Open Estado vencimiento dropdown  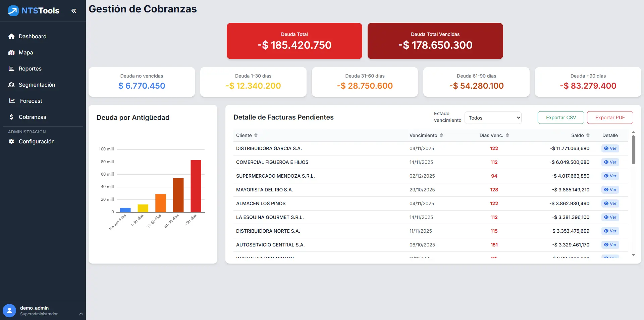click(493, 118)
